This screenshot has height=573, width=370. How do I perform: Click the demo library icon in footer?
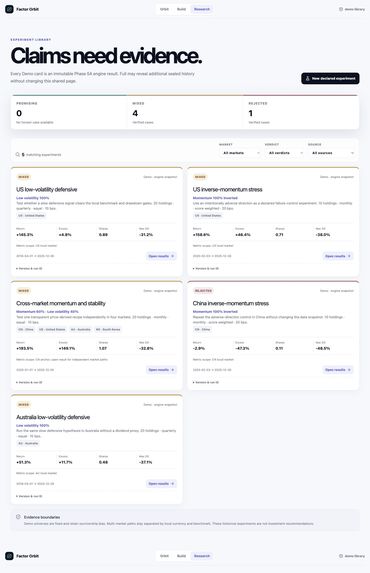coord(341,556)
